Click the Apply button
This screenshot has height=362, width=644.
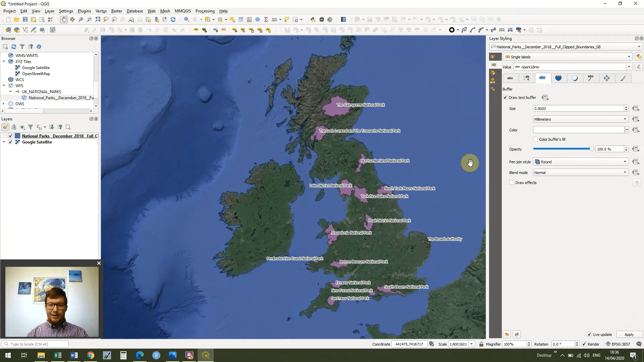pos(629,335)
